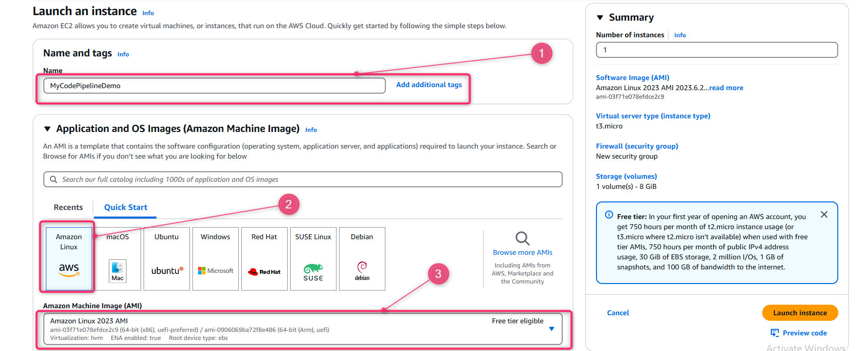
Task: Switch to the Quick Start tab
Action: pyautogui.click(x=126, y=207)
